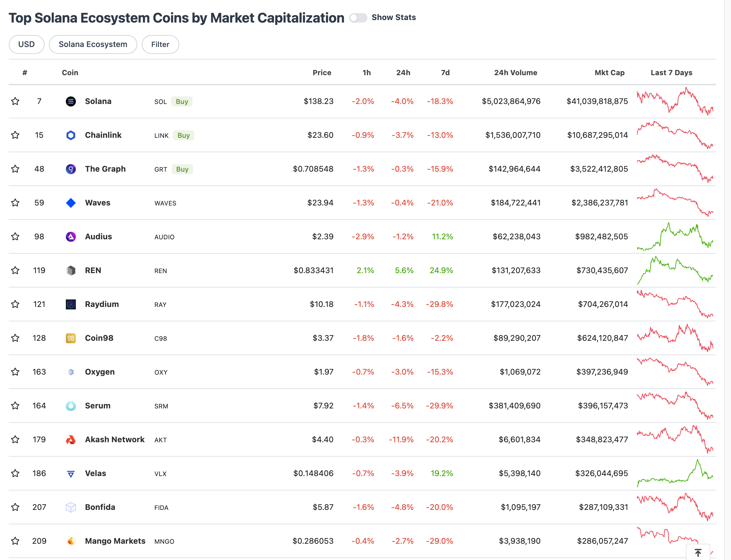Click the Buy button for GRT
Image resolution: width=731 pixels, height=560 pixels.
coord(182,169)
